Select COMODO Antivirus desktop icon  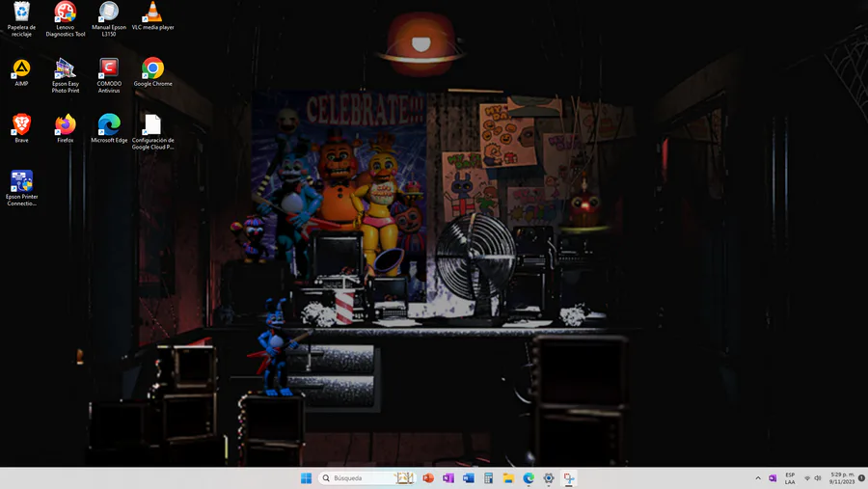pos(109,75)
